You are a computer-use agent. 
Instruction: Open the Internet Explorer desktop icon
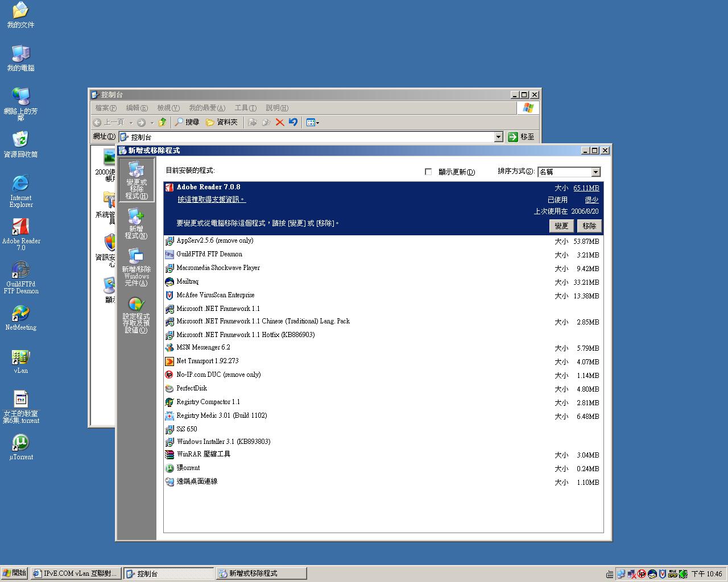click(20, 191)
